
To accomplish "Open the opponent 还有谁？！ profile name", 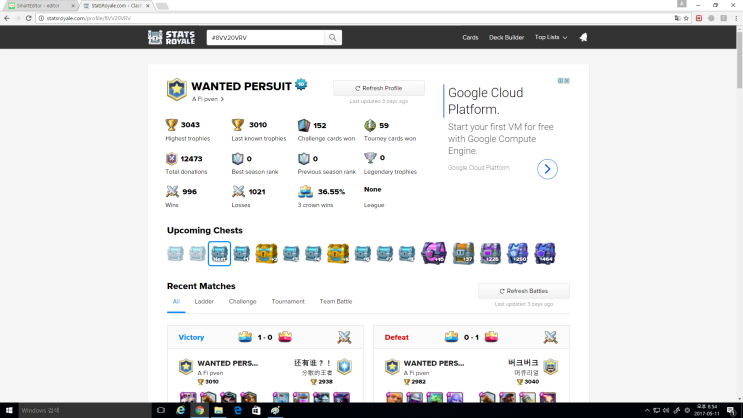I will pos(313,363).
